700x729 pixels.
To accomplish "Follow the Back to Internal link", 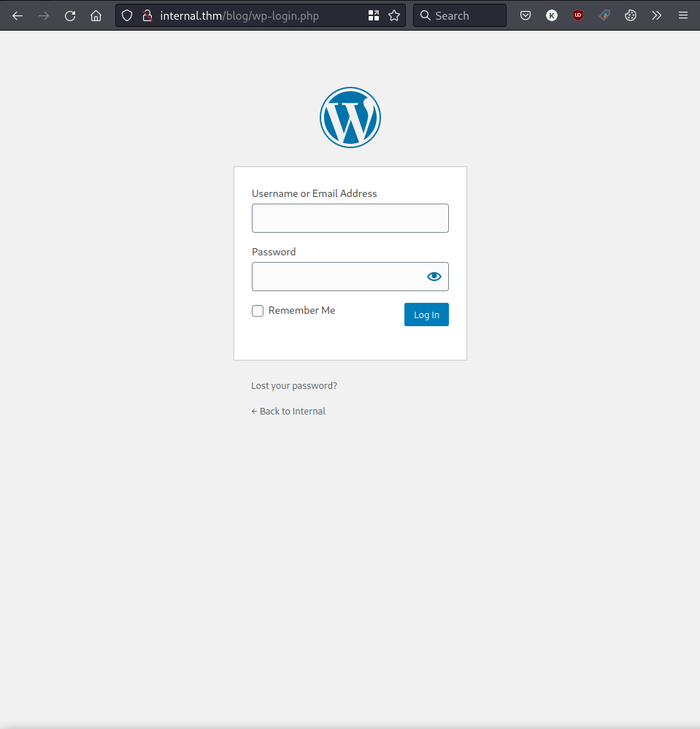I will (288, 412).
